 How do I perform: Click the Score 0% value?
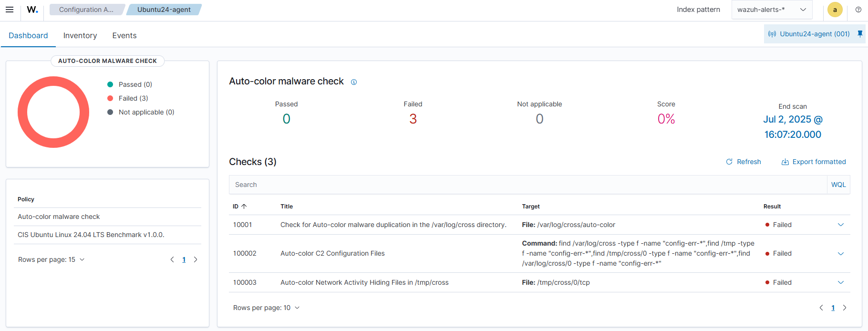666,119
